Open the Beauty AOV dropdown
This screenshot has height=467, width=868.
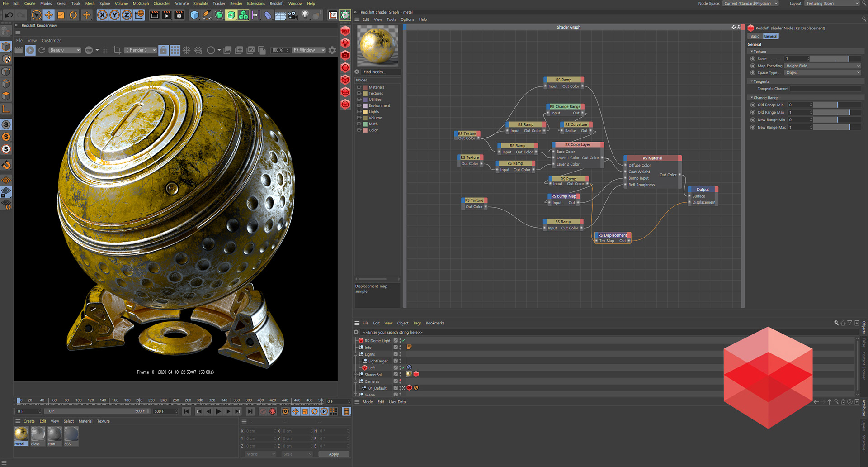[x=65, y=50]
